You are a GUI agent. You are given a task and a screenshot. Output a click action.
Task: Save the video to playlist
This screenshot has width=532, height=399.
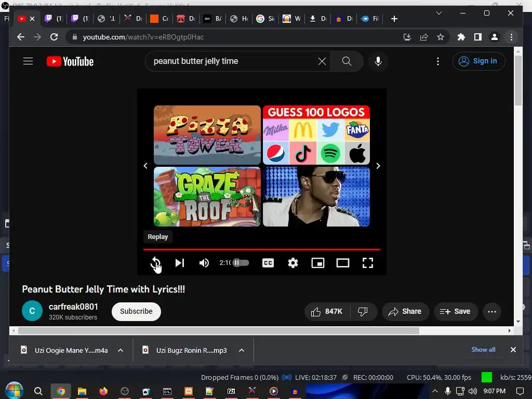[456, 312]
